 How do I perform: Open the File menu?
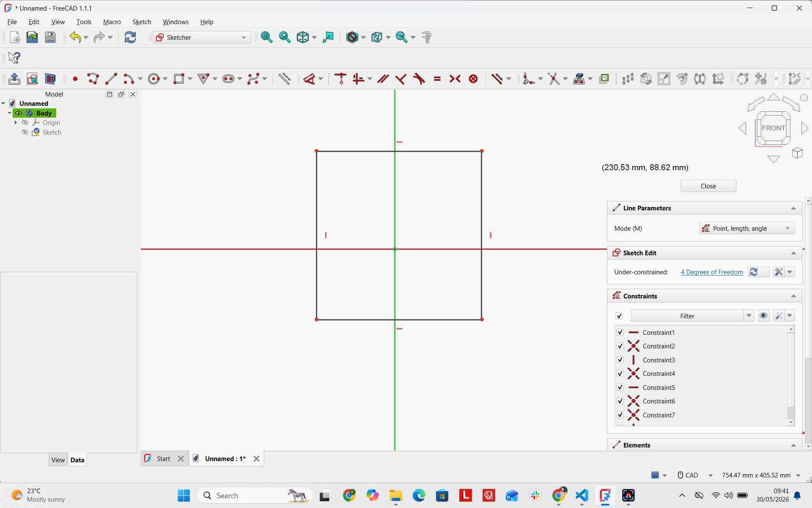pyautogui.click(x=12, y=22)
